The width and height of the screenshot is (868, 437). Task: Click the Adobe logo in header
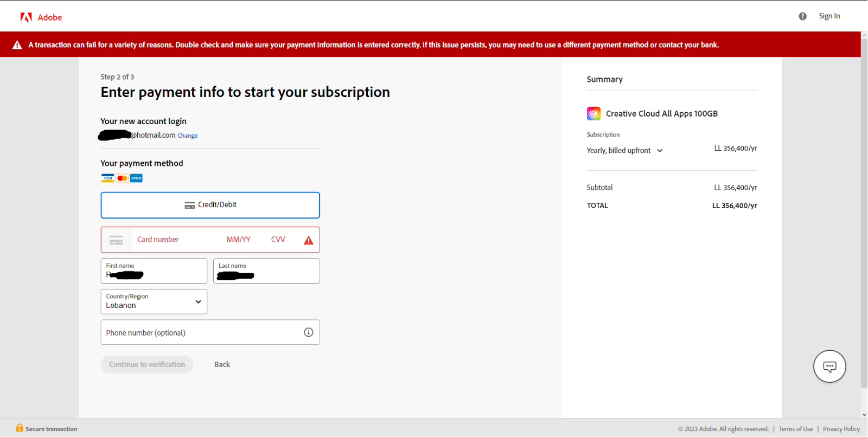pos(41,17)
